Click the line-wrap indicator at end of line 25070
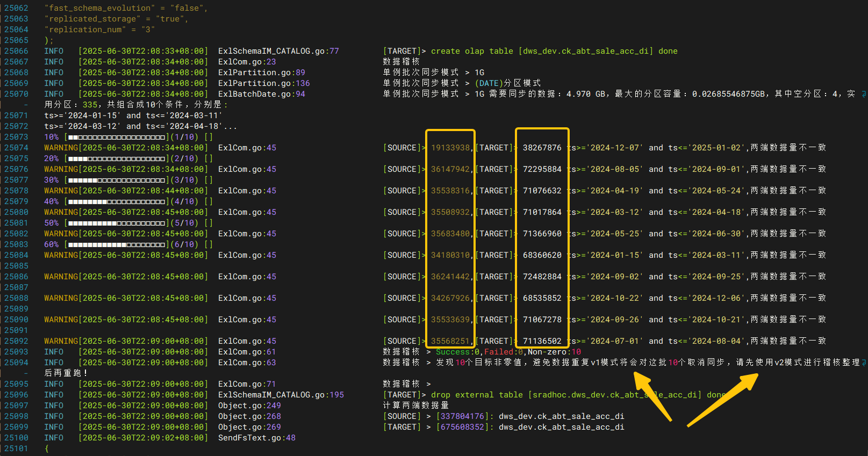The image size is (868, 456). [864, 94]
